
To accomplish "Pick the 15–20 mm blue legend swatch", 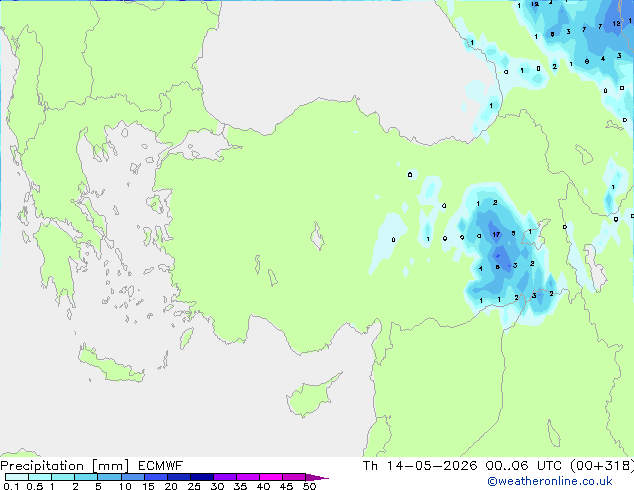I will coord(156,477).
